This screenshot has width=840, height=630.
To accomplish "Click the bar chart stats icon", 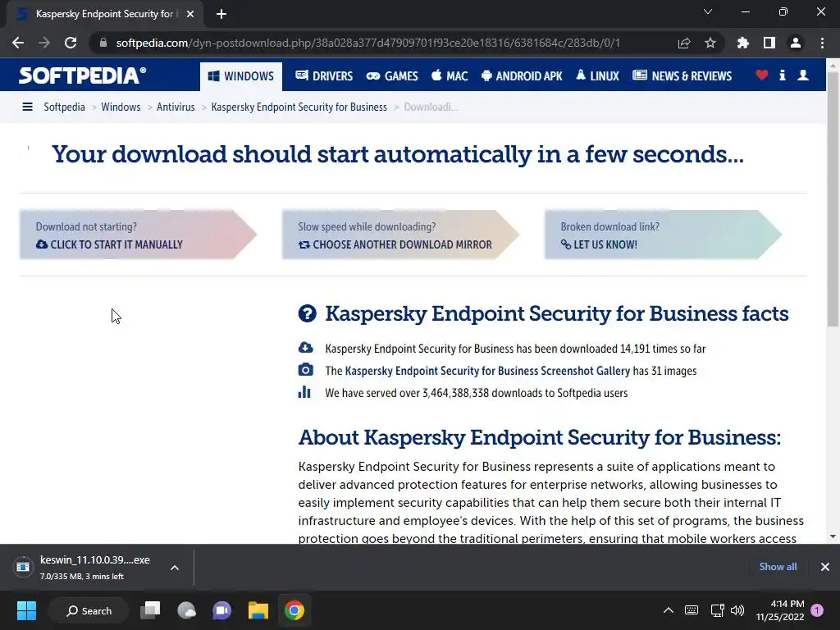I will tap(304, 391).
